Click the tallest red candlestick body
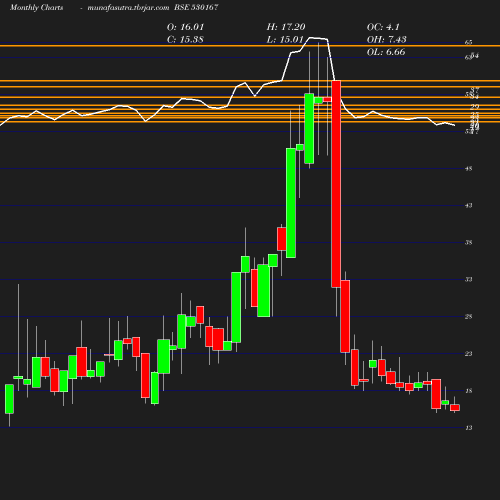 click(336, 184)
